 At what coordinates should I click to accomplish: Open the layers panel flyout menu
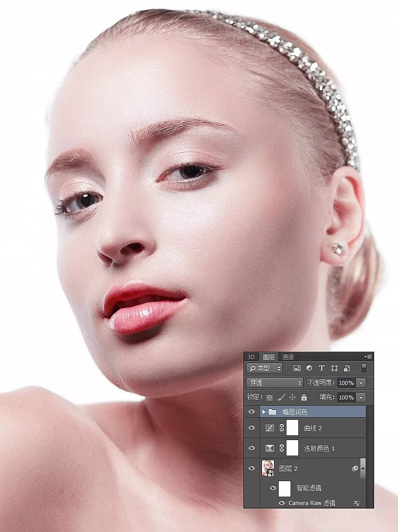click(368, 356)
